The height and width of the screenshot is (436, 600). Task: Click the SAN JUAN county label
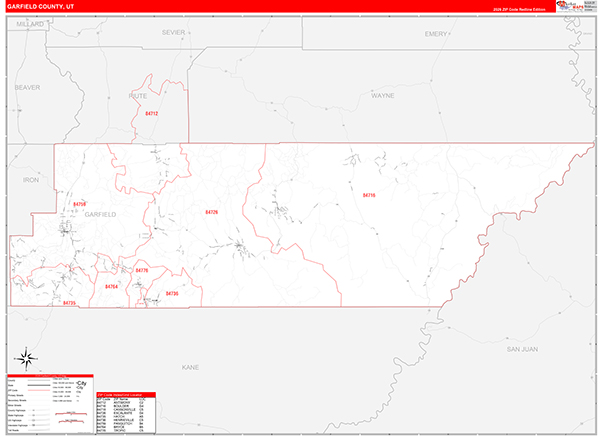point(522,349)
